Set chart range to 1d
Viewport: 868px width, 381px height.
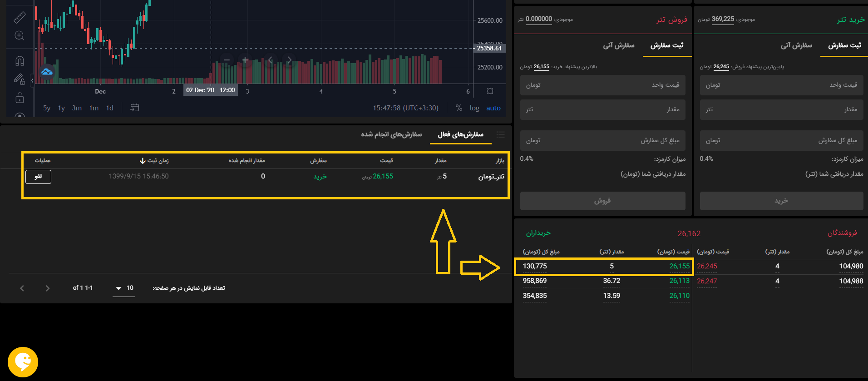[109, 108]
